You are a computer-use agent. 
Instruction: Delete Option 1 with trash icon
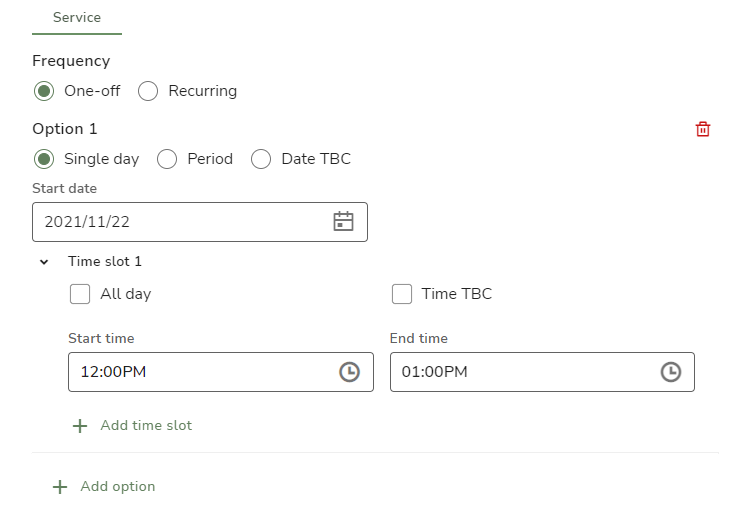coord(702,129)
